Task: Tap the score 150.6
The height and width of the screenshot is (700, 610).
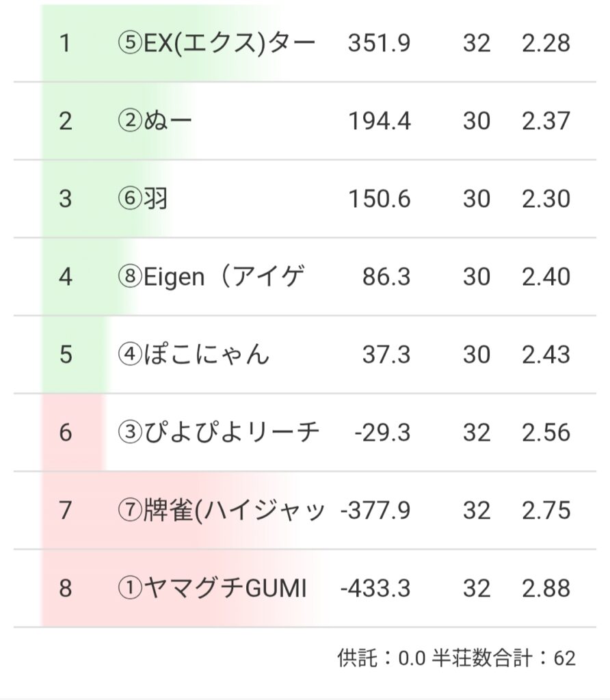Action: pos(379,200)
